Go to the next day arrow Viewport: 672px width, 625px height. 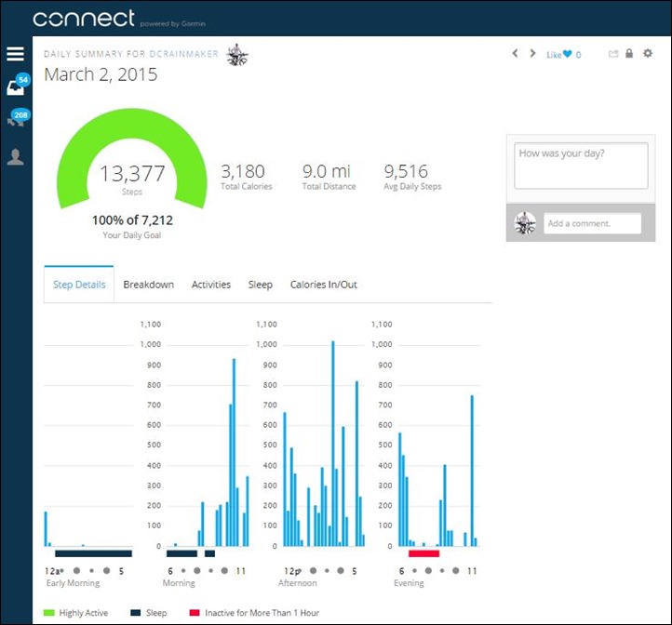click(532, 54)
